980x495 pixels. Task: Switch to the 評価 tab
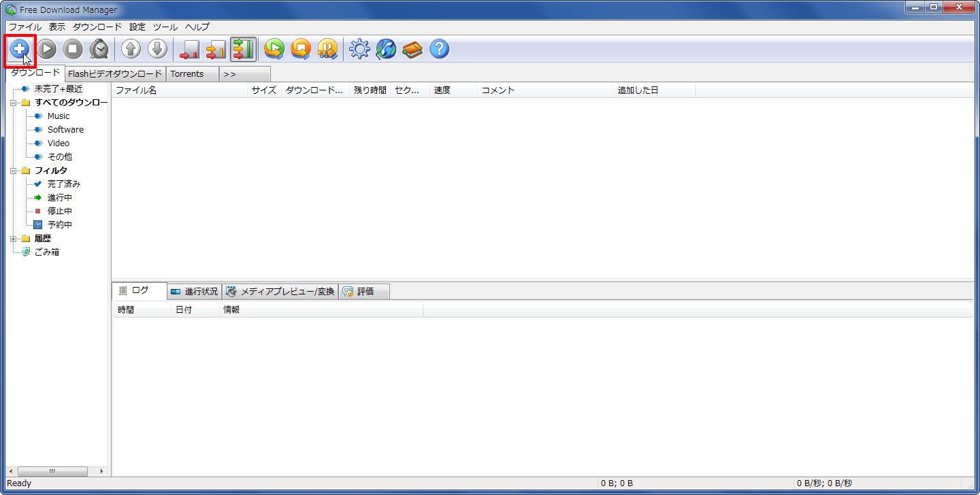coord(364,291)
